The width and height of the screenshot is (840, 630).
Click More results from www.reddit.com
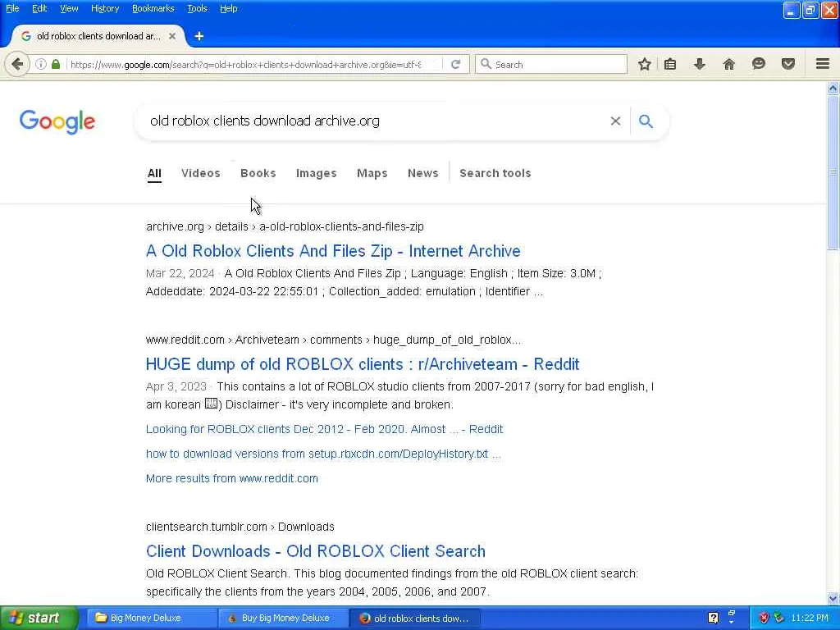tap(232, 478)
